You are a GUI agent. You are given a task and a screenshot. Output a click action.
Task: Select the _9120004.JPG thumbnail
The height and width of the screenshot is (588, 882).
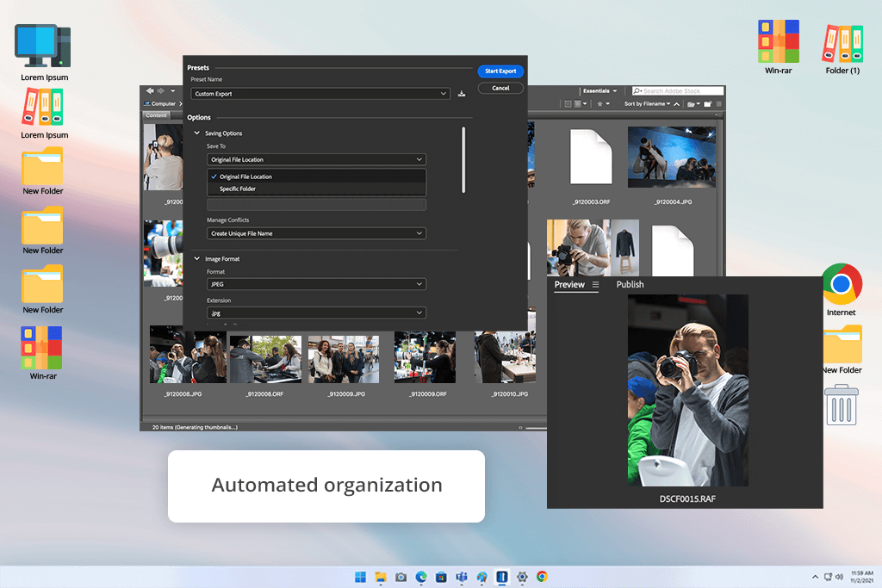click(672, 157)
